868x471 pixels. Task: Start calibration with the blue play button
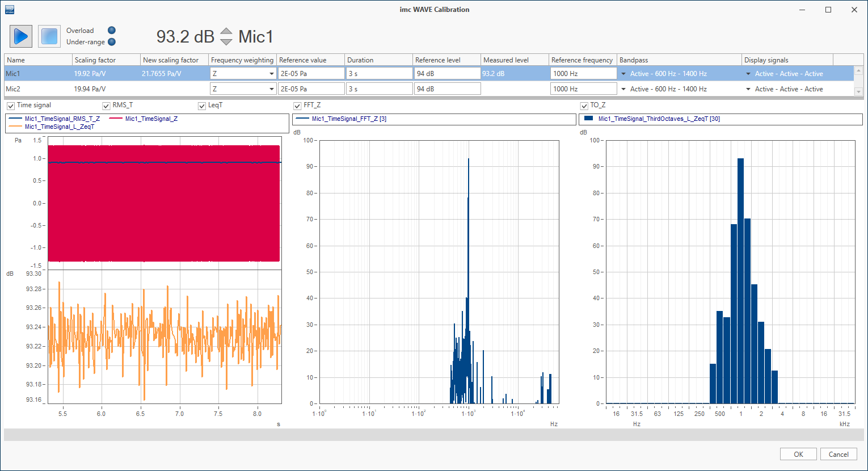click(x=21, y=36)
